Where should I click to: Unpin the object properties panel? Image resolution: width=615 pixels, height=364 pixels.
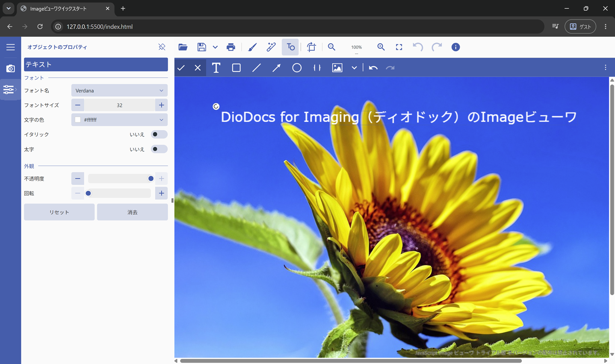162,47
